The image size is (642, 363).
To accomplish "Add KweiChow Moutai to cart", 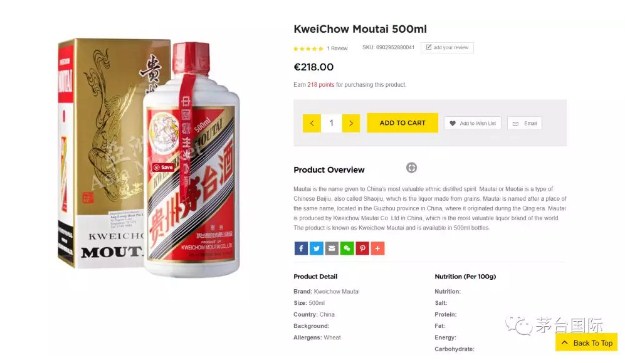I will (x=402, y=123).
